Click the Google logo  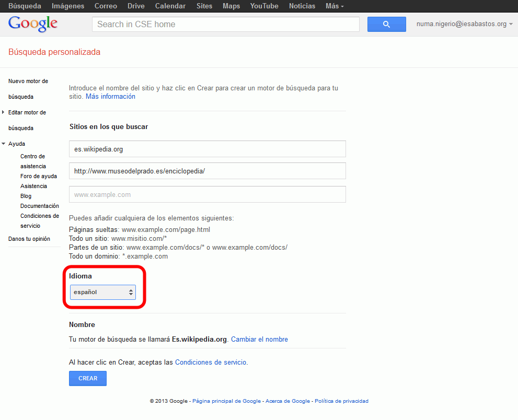tap(33, 24)
